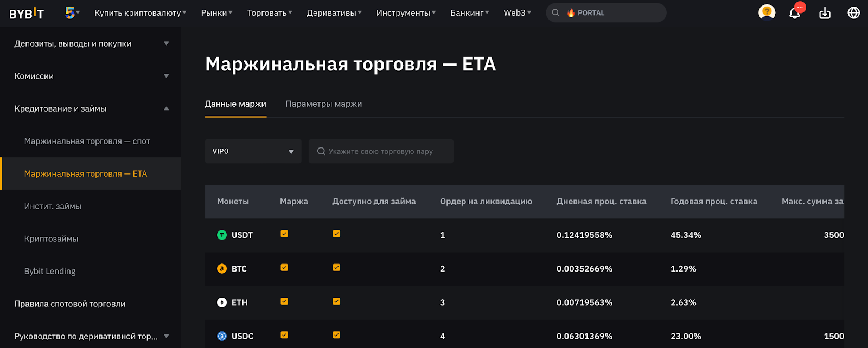
Task: Toggle USDC Маржа checkbox
Action: [x=284, y=335]
